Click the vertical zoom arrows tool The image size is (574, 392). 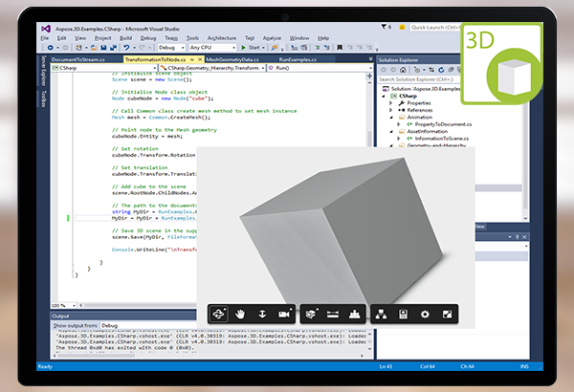pos(262,314)
